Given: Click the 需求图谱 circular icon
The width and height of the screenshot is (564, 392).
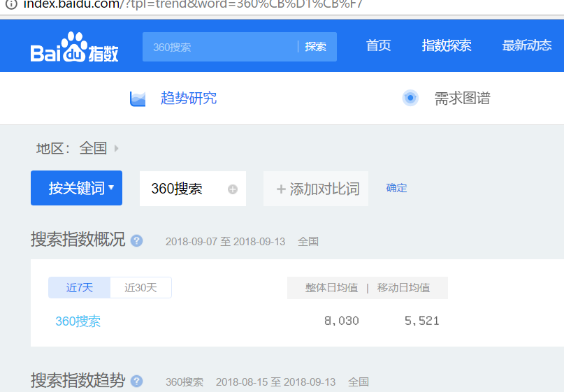Looking at the screenshot, I should [410, 98].
